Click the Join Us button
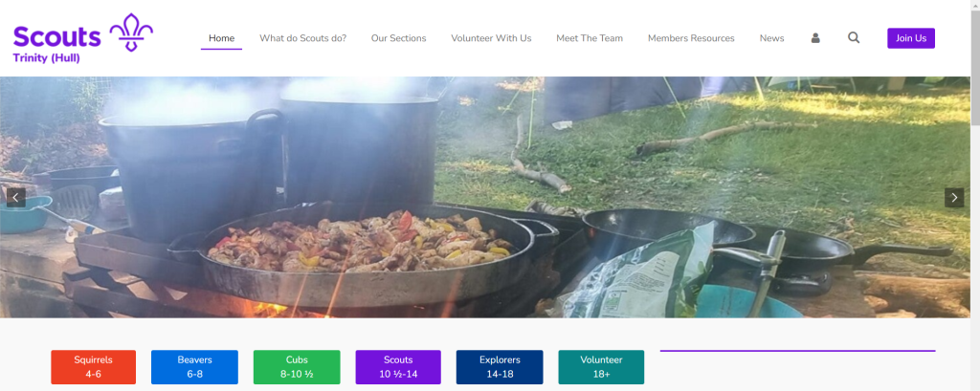This screenshot has height=391, width=980. (911, 38)
